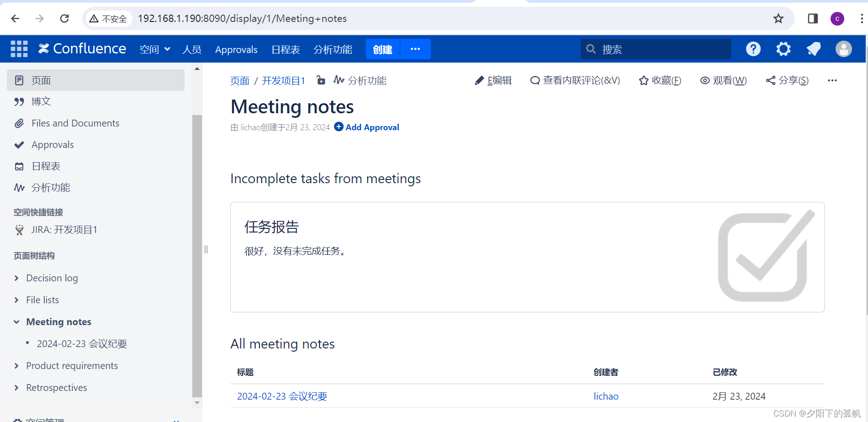Click the star favorite icon on page
868x422 pixels.
(x=644, y=81)
